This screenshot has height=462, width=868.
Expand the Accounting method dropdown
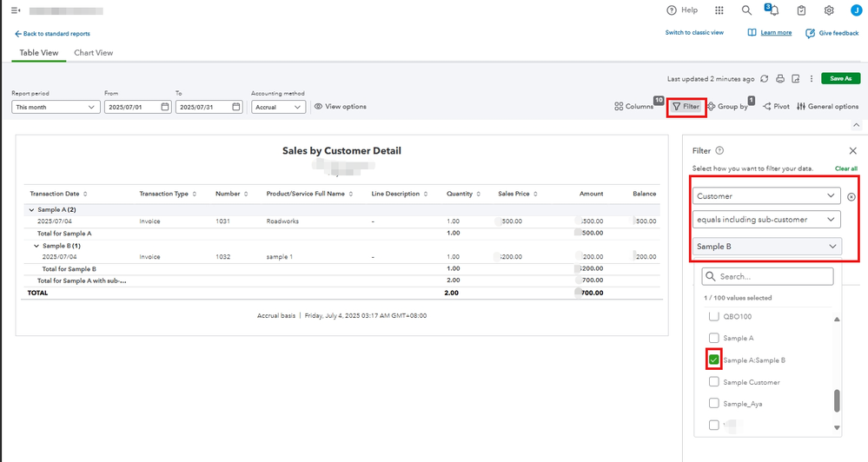278,107
